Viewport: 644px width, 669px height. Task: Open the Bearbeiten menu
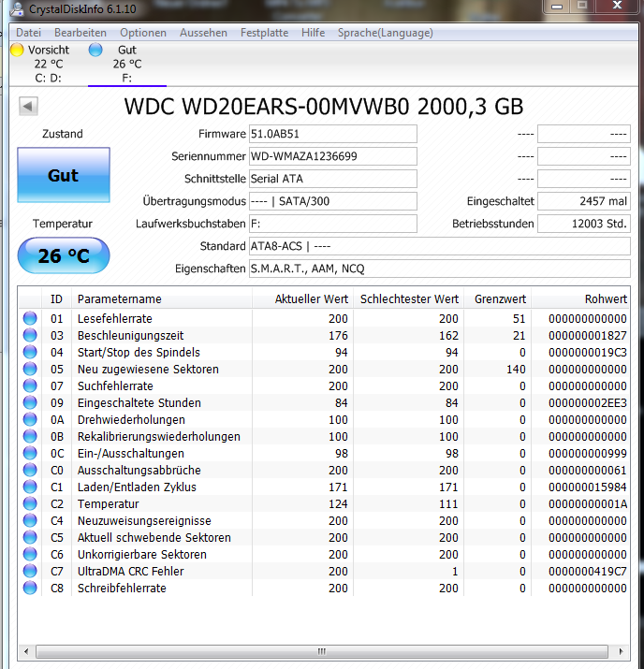[x=80, y=33]
